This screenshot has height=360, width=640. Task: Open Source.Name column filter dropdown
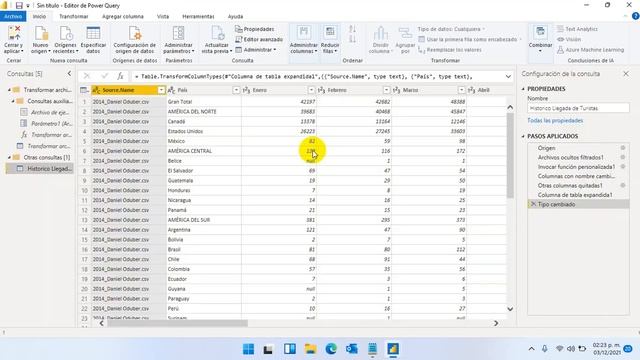(161, 90)
